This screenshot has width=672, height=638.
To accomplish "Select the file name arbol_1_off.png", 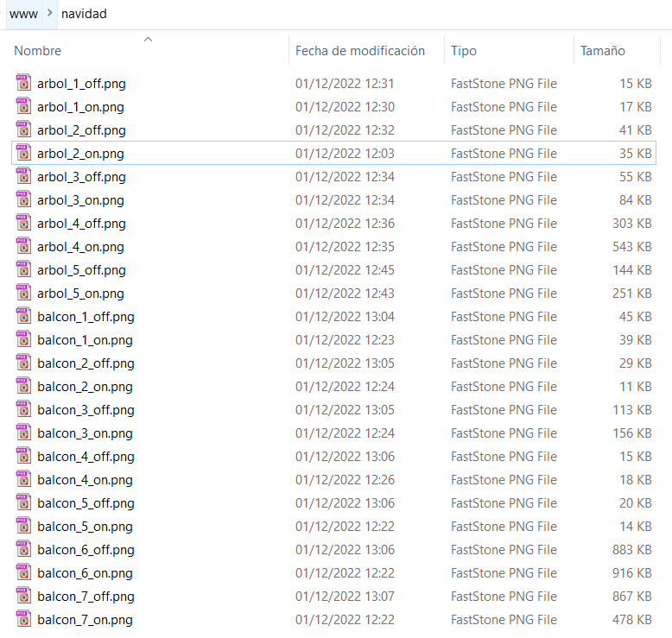I will [x=81, y=84].
